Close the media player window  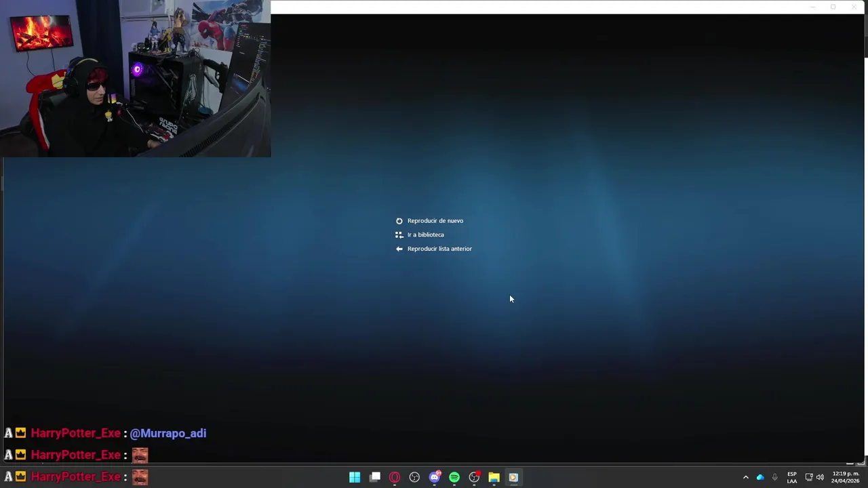854,7
